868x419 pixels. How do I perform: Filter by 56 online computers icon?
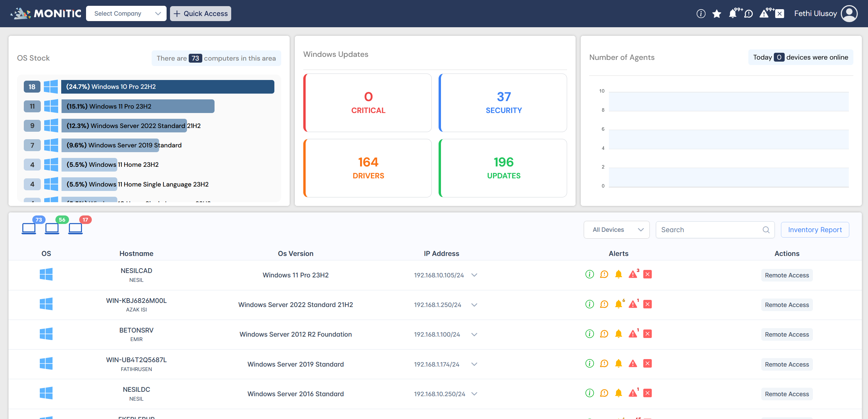(52, 228)
